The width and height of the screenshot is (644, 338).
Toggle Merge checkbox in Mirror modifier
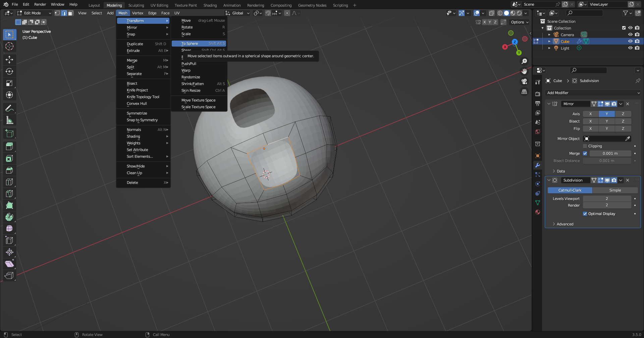pyautogui.click(x=585, y=153)
